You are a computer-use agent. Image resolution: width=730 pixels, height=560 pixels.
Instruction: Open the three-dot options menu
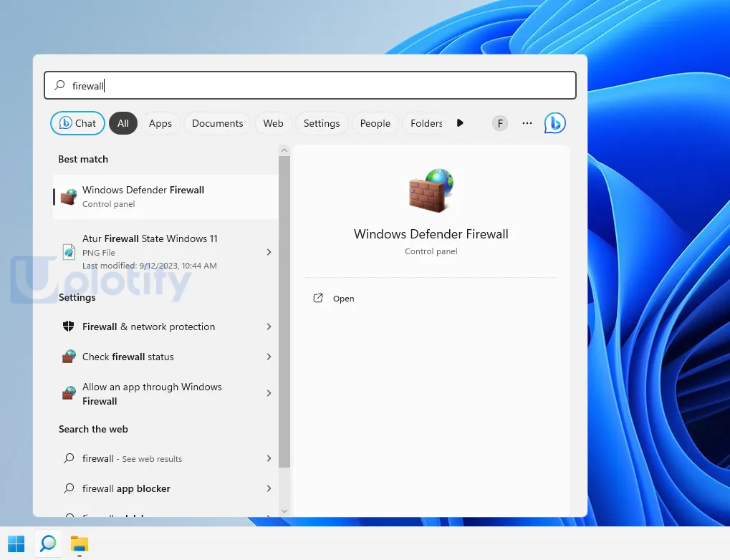pyautogui.click(x=527, y=123)
